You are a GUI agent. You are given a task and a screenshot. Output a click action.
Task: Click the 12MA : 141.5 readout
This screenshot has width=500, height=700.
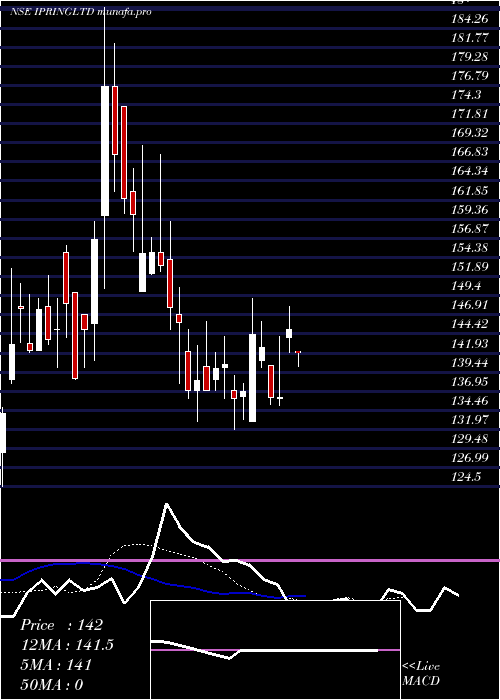click(67, 645)
